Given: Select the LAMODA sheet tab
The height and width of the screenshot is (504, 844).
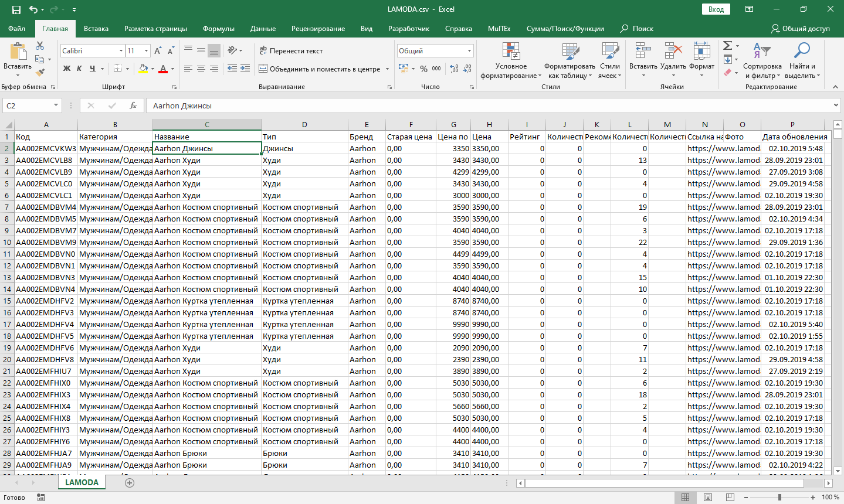Looking at the screenshot, I should pyautogui.click(x=82, y=482).
